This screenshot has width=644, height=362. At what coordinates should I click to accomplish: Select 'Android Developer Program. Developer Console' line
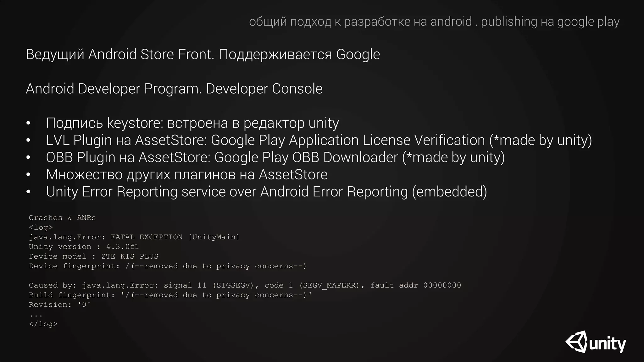(174, 89)
